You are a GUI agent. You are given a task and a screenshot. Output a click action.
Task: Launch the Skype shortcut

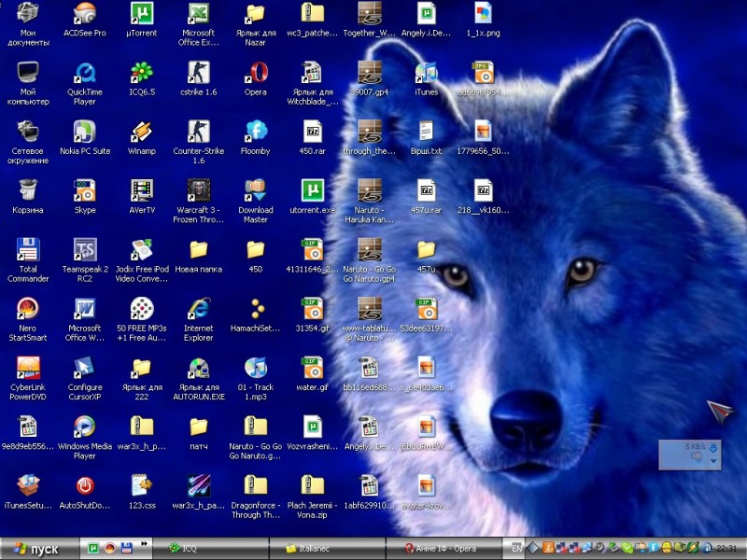85,191
